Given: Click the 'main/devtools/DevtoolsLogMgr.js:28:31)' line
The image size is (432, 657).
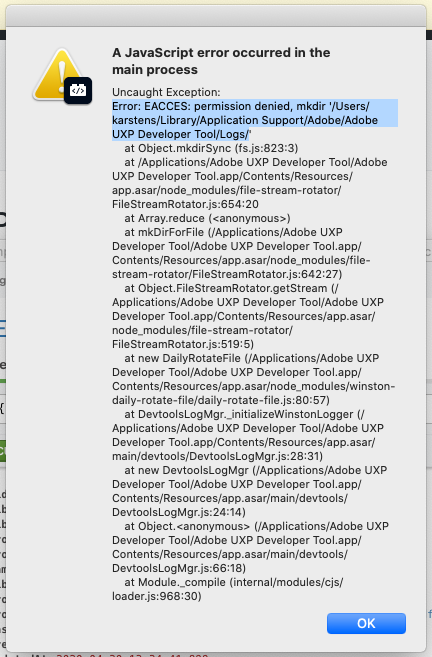Looking at the screenshot, I should (x=217, y=456).
